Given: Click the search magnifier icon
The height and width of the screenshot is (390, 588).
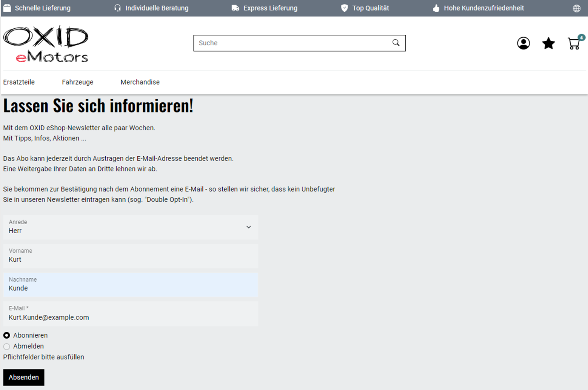Looking at the screenshot, I should pos(396,43).
